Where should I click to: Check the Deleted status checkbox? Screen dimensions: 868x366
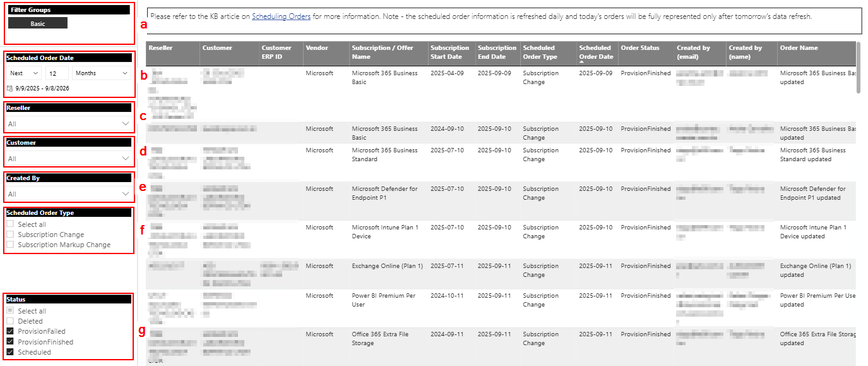(x=9, y=321)
